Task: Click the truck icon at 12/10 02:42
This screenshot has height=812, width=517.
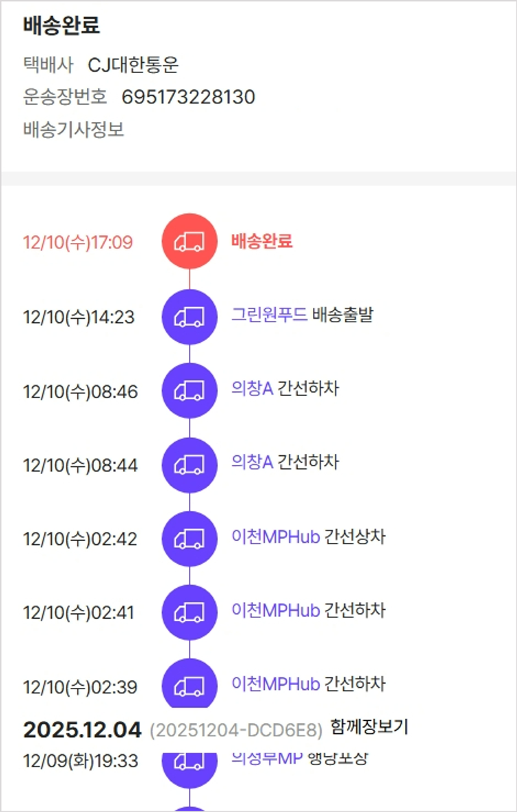Action: click(190, 539)
